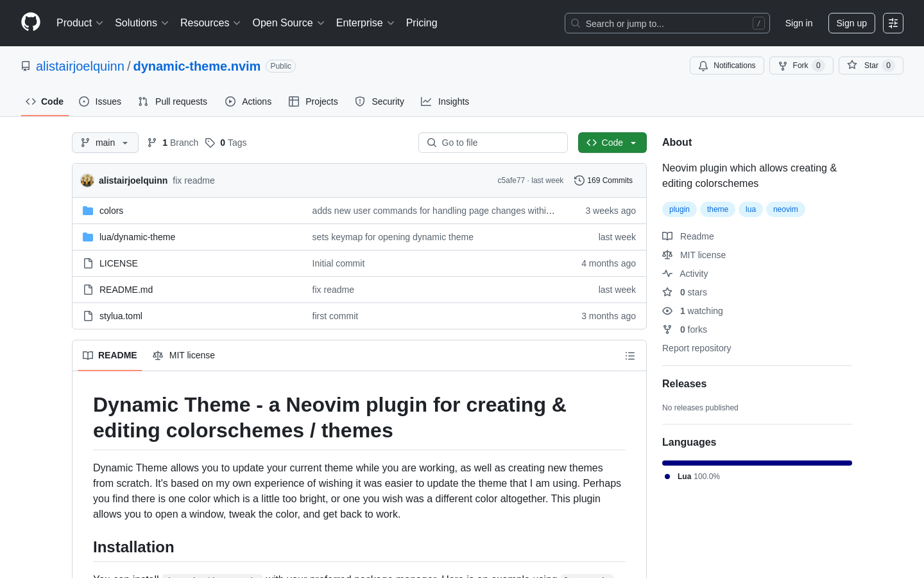The width and height of the screenshot is (924, 578).
Task: Fork this repository
Action: pos(801,66)
